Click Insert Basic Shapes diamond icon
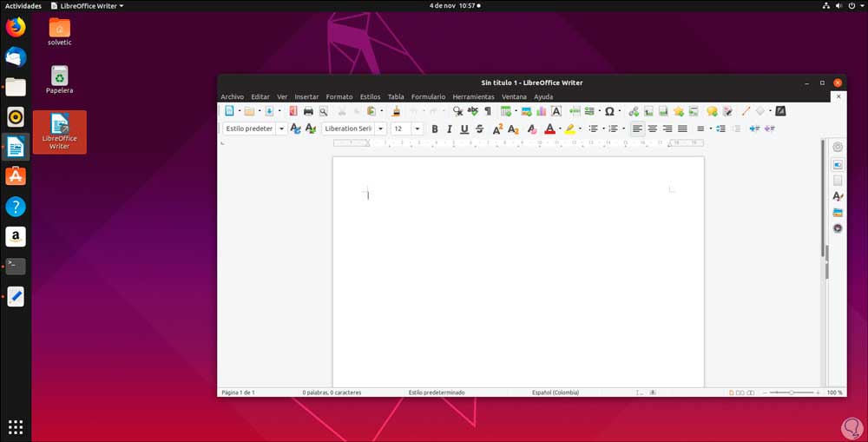Image resolution: width=868 pixels, height=442 pixels. coord(760,111)
